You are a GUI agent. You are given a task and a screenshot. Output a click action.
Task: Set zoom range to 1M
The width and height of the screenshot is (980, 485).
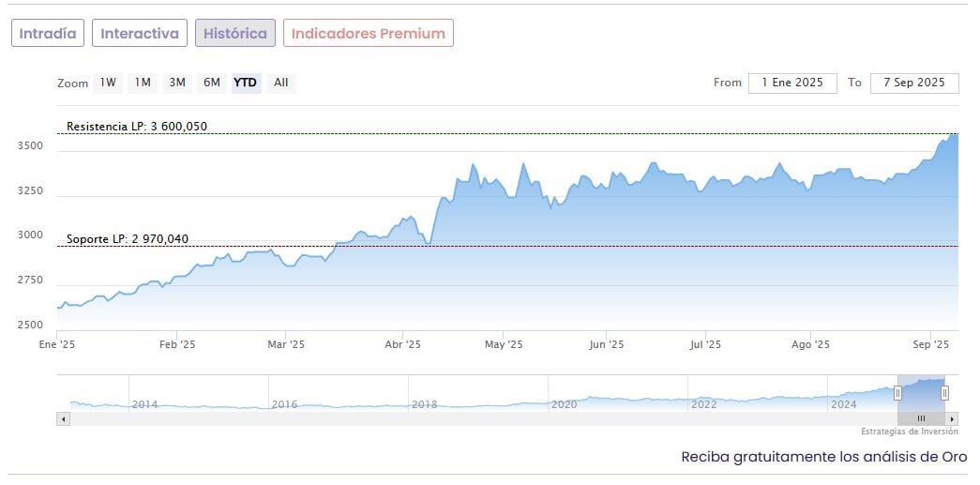coord(143,83)
